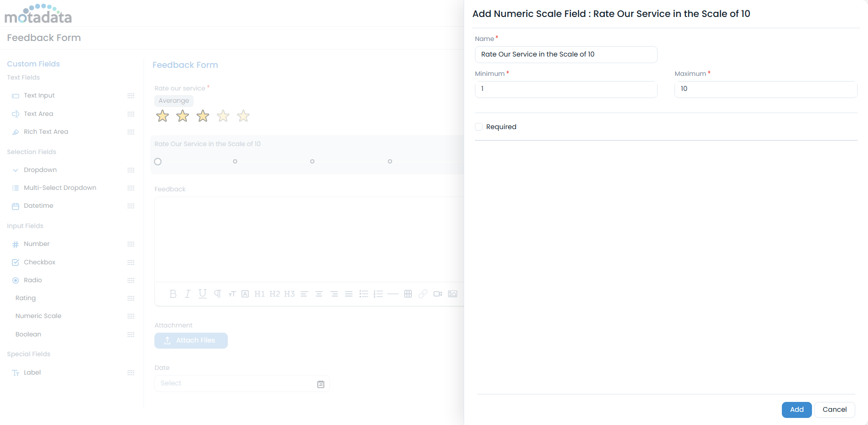The height and width of the screenshot is (425, 868).
Task: Open the calendar picker on the Date field
Action: tap(321, 384)
